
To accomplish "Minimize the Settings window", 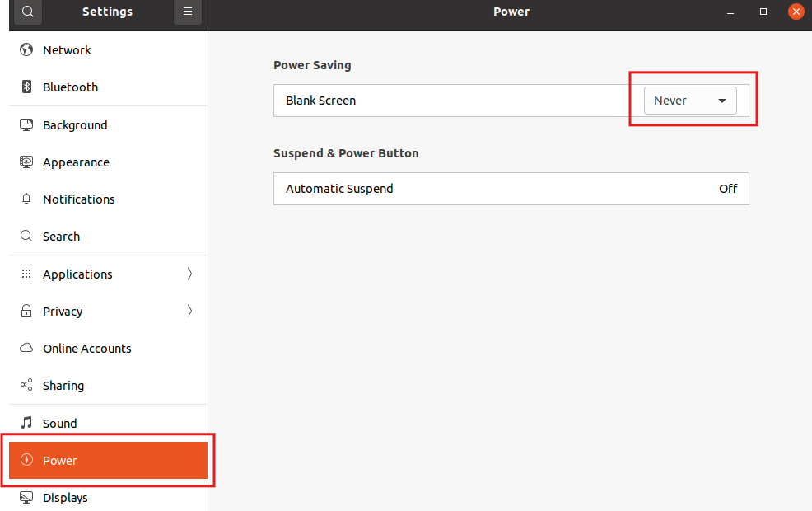I will coord(730,12).
